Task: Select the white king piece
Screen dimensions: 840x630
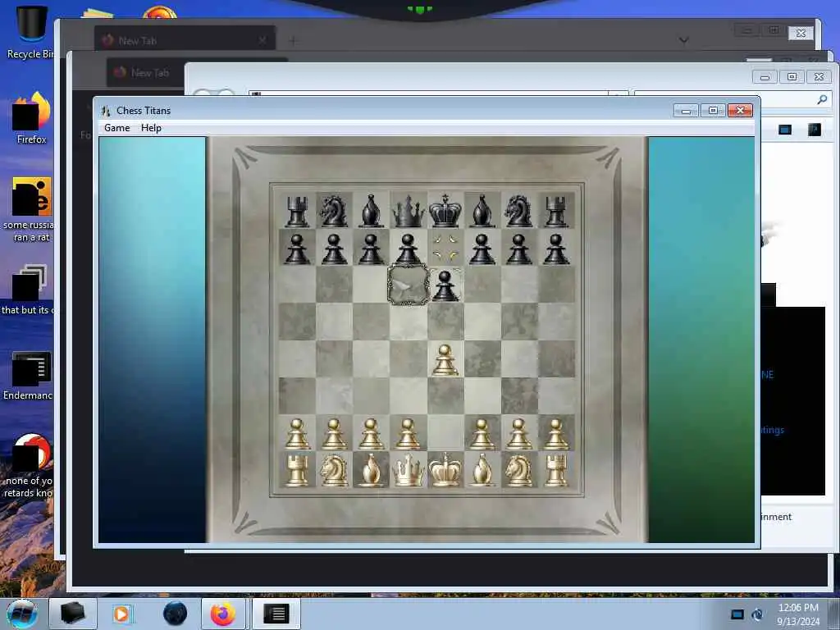Action: [445, 470]
